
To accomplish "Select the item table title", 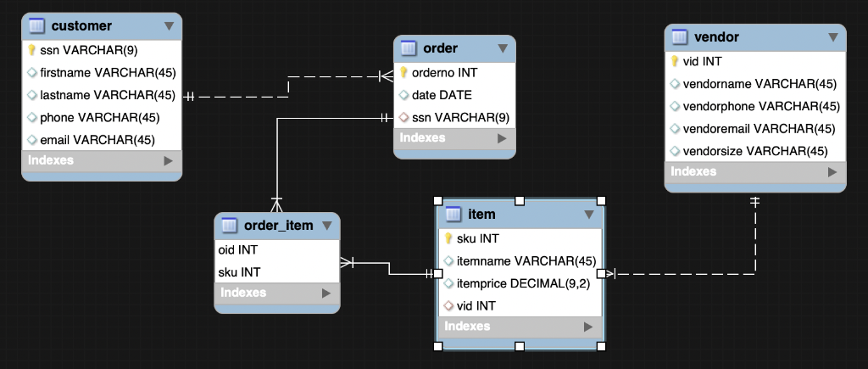I will click(481, 213).
